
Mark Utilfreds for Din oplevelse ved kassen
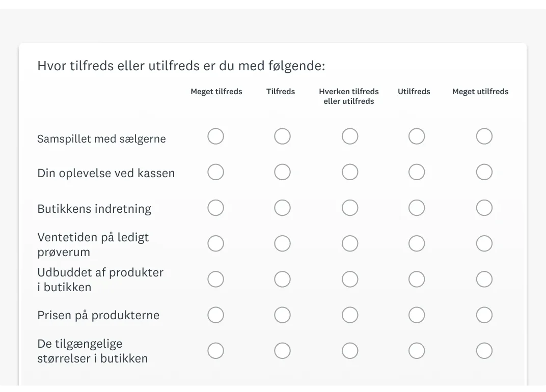(417, 172)
